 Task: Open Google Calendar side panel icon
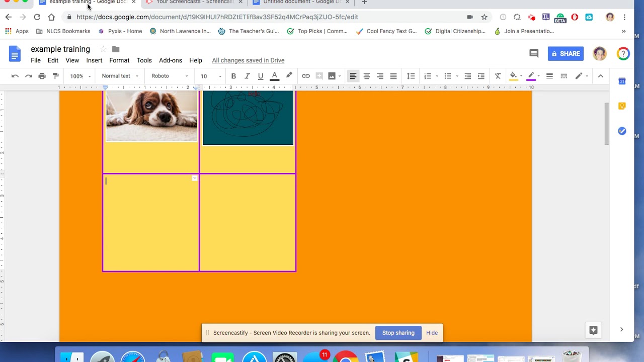click(x=622, y=81)
